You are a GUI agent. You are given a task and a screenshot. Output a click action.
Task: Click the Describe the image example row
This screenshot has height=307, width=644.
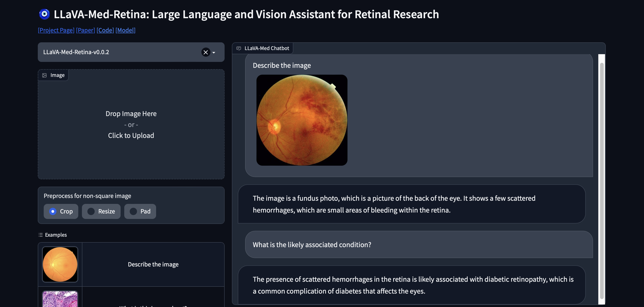(153, 264)
